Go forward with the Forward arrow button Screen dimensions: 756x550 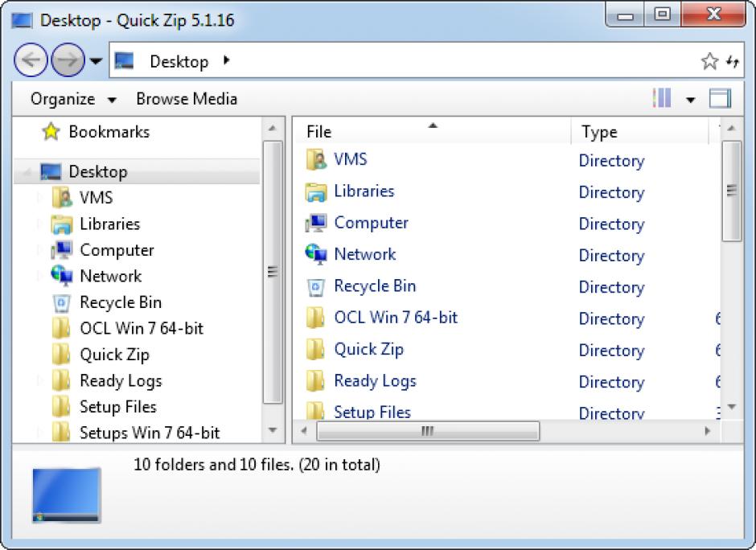click(x=68, y=60)
